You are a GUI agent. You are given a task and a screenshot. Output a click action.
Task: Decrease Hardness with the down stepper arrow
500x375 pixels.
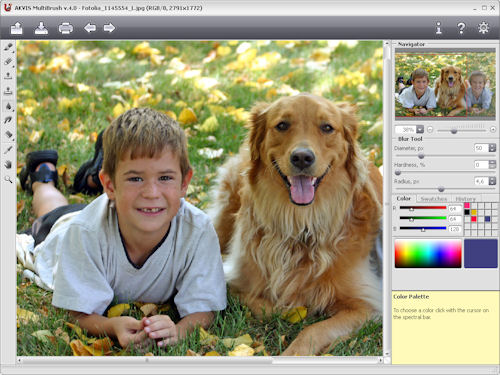492,166
